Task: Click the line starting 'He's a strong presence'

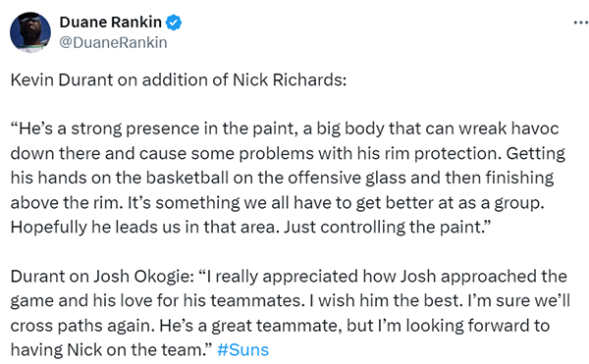Action: 285,129
